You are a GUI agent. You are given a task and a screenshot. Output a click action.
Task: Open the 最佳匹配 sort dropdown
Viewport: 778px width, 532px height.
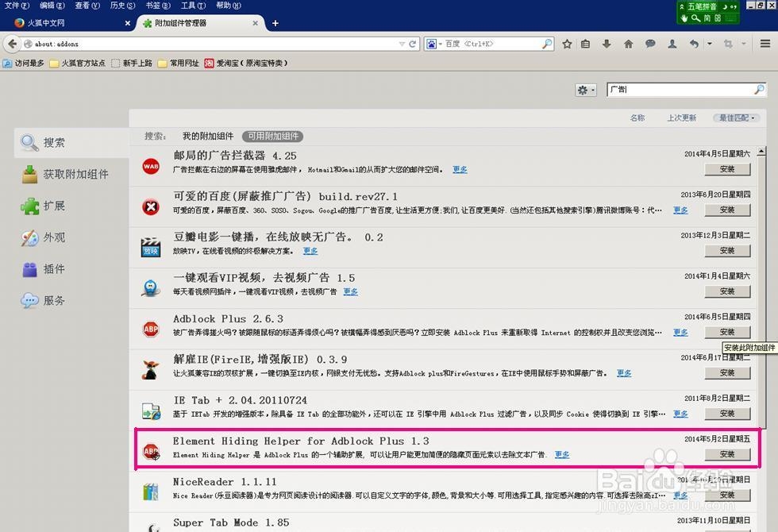(737, 118)
